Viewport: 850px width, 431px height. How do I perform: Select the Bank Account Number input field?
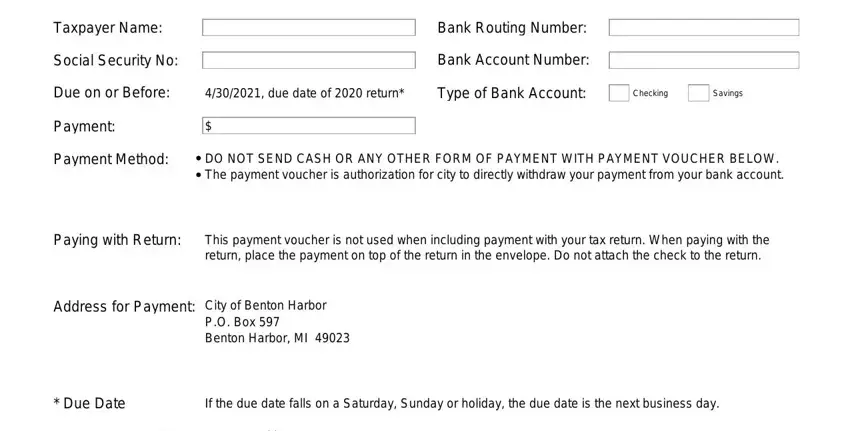(704, 60)
